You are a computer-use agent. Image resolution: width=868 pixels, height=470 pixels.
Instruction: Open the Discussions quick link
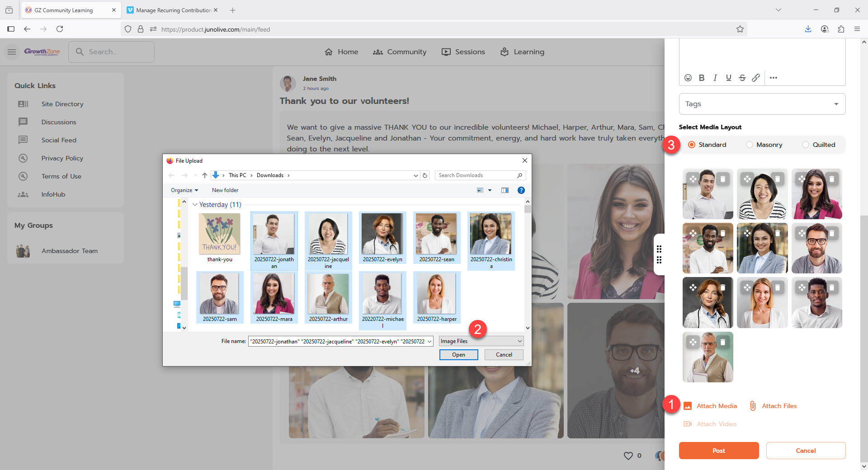(59, 122)
